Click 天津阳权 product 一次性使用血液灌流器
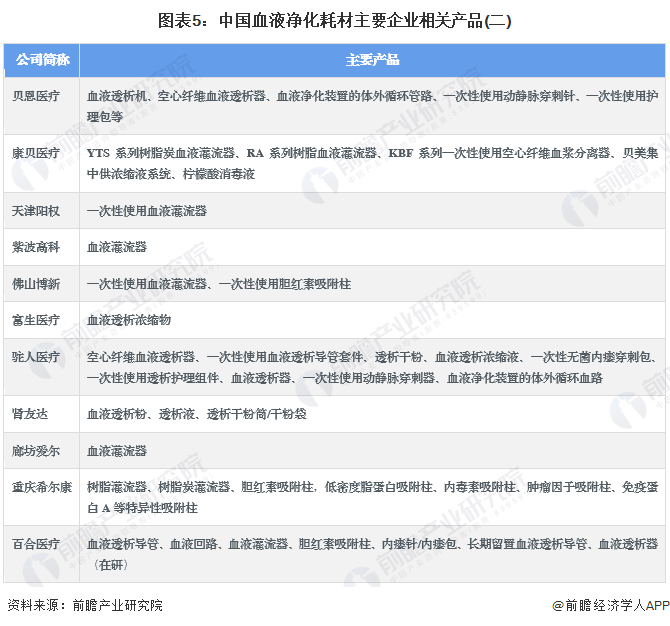670x626 pixels. pyautogui.click(x=147, y=211)
